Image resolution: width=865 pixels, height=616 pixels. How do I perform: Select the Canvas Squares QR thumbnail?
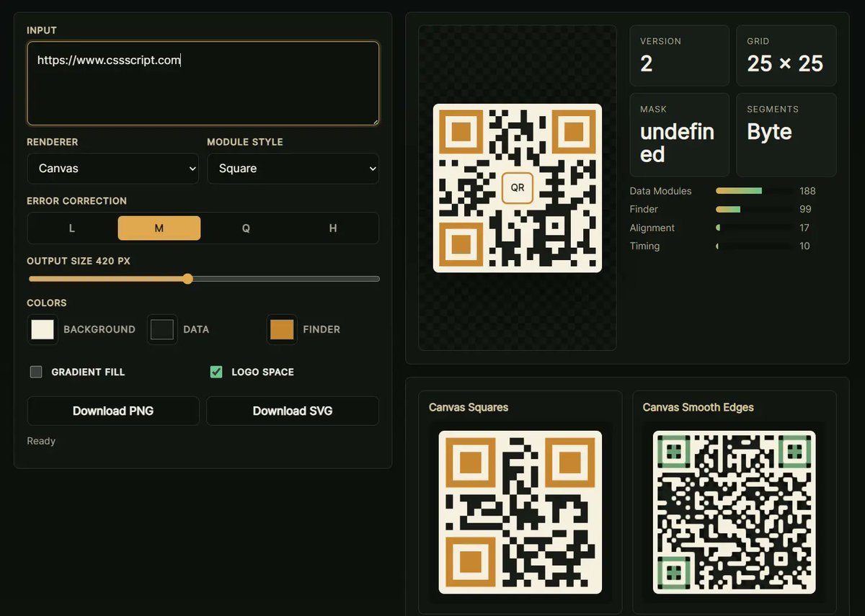pyautogui.click(x=520, y=512)
